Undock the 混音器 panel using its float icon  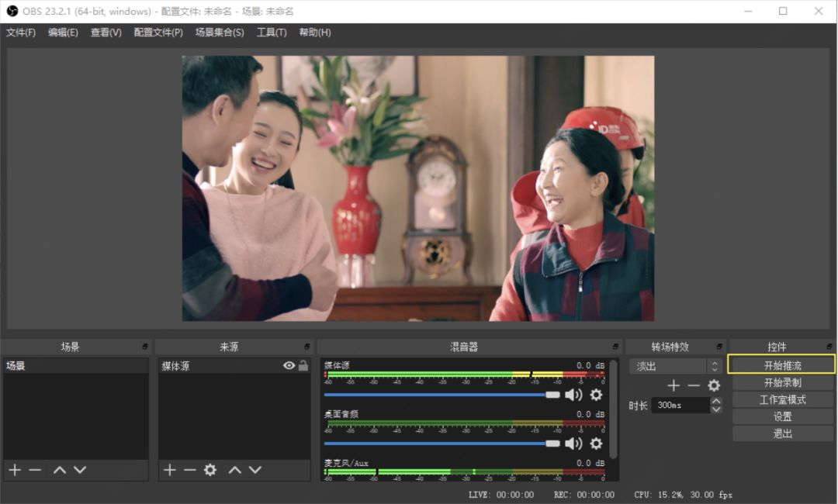click(615, 347)
